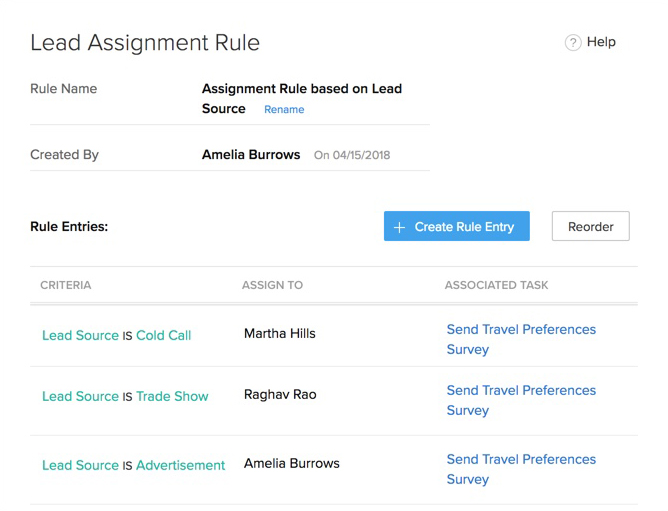Click the Assign To column header
This screenshot has height=511, width=668.
click(x=272, y=286)
